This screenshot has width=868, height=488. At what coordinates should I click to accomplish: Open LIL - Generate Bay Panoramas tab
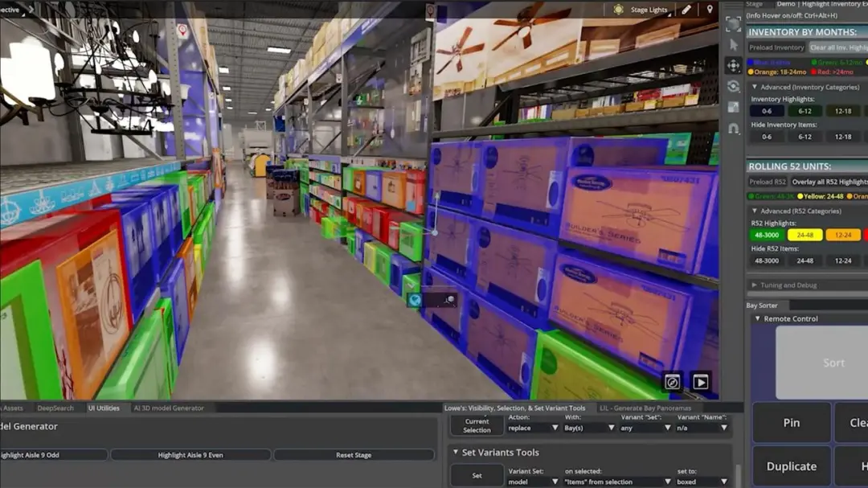coord(645,408)
